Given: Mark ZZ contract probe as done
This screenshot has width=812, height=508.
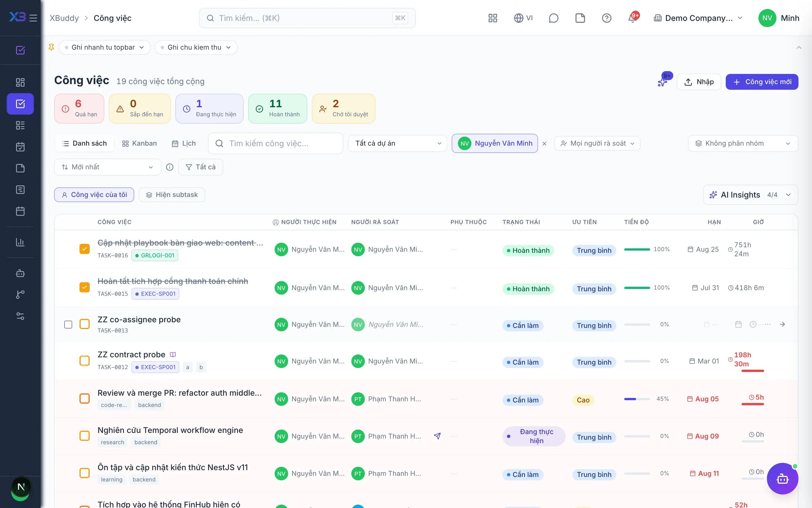Looking at the screenshot, I should click(85, 360).
